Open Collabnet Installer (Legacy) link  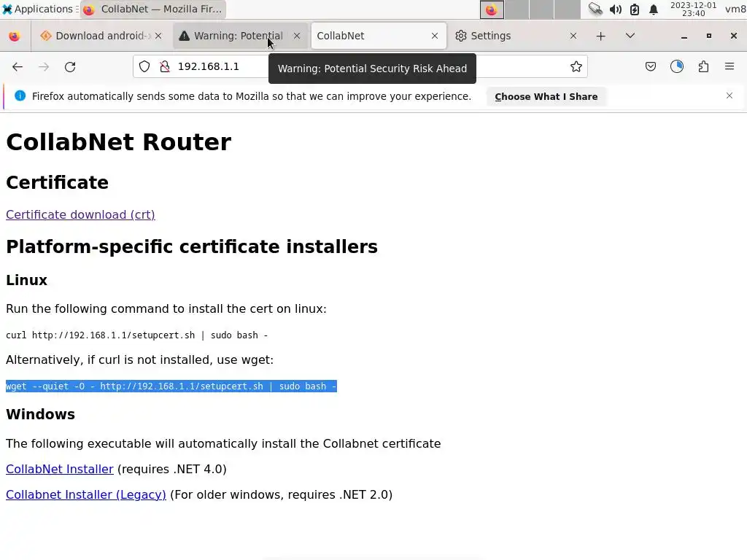pyautogui.click(x=86, y=495)
